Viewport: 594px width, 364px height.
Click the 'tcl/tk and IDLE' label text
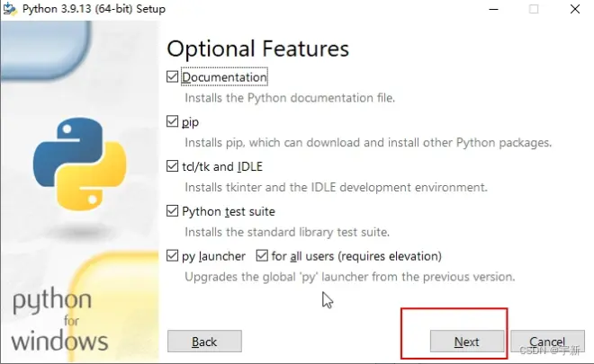(222, 166)
